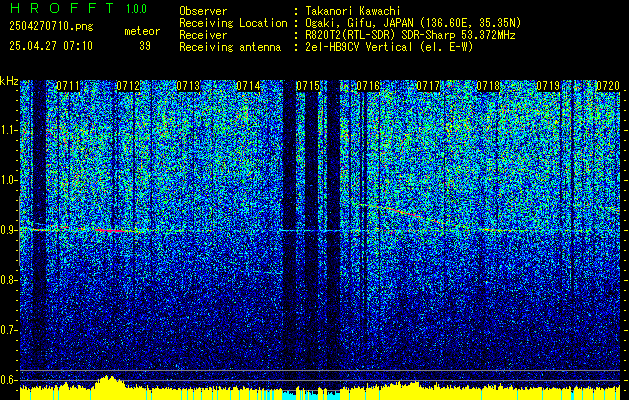Screen dimensions: 629x400
Task: Click the 1.1 kHz axis label
Action: coord(8,130)
